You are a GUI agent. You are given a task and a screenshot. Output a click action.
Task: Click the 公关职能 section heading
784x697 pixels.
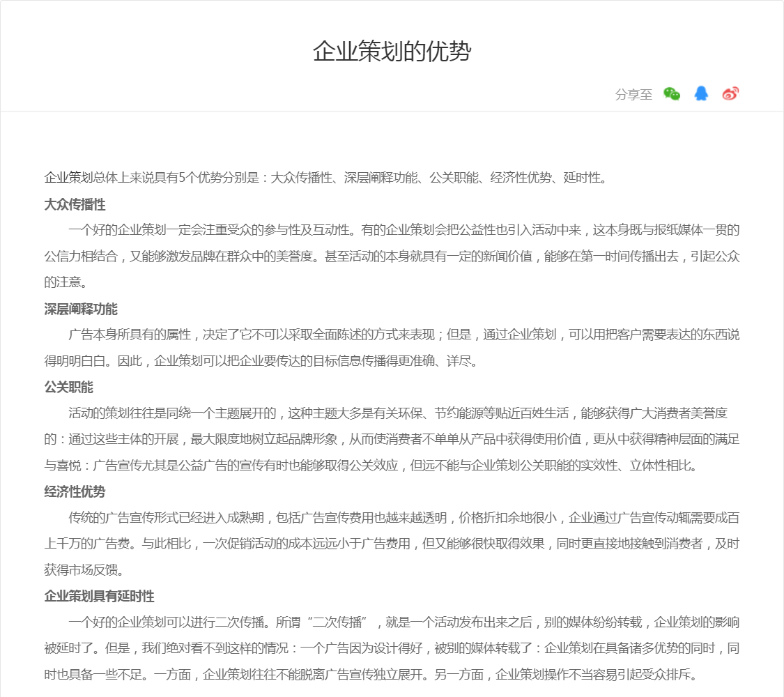[69, 387]
